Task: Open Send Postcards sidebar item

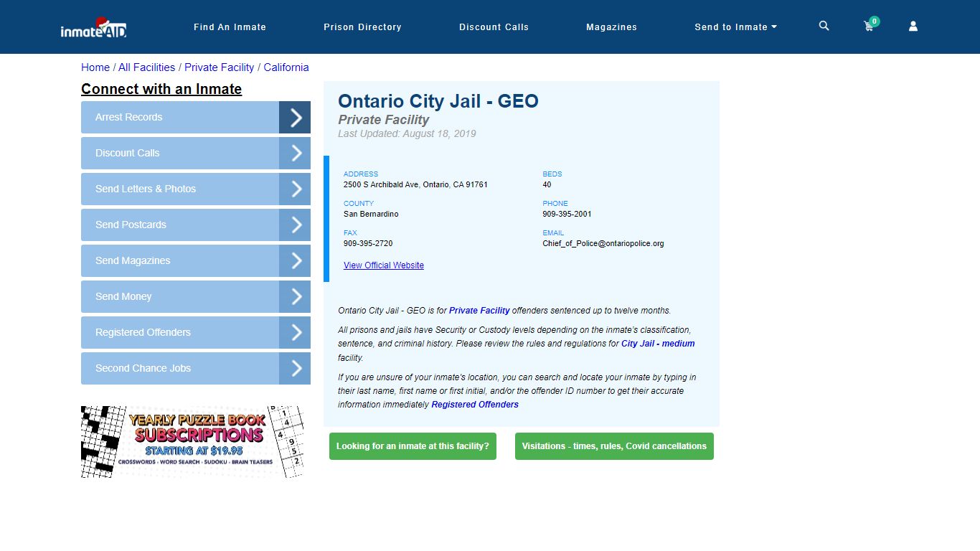Action: tap(180, 225)
